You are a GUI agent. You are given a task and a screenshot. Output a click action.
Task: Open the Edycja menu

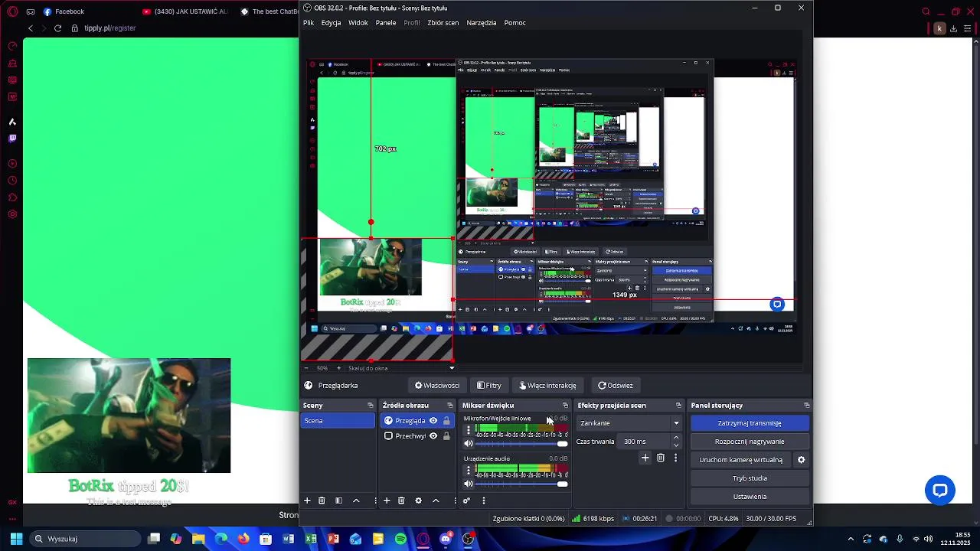(x=332, y=23)
